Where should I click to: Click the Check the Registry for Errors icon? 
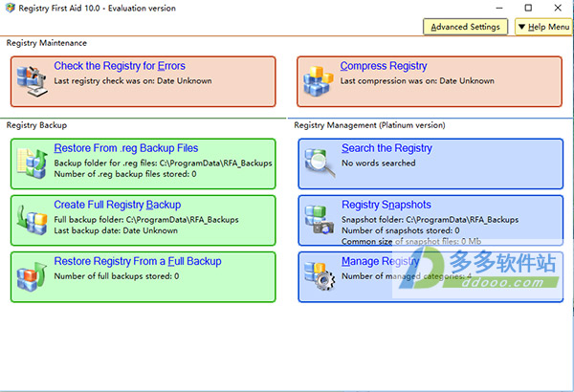33,81
